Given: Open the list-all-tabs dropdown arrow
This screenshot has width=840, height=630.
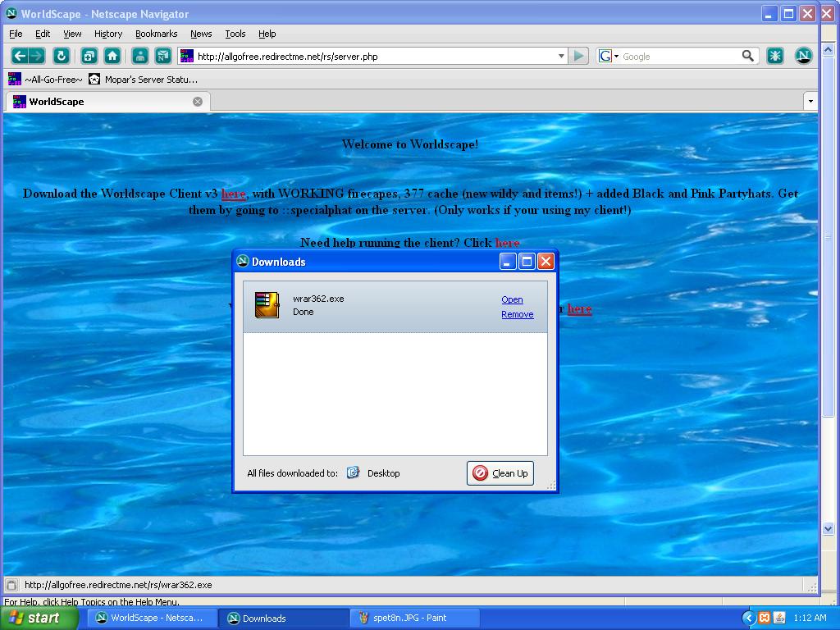Looking at the screenshot, I should coord(810,101).
